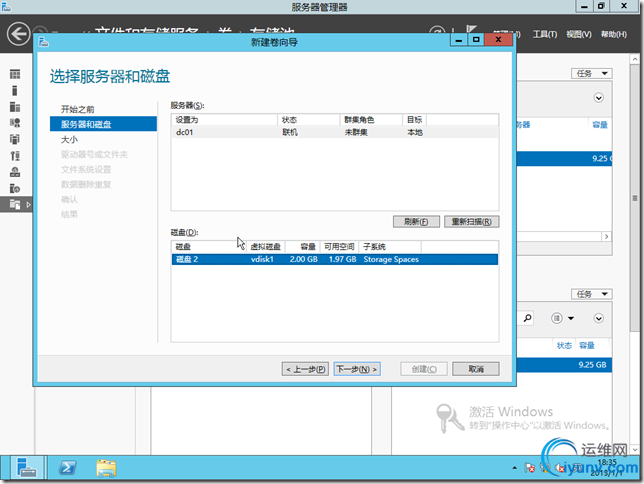Open the upper 任务 dropdown

click(x=591, y=74)
